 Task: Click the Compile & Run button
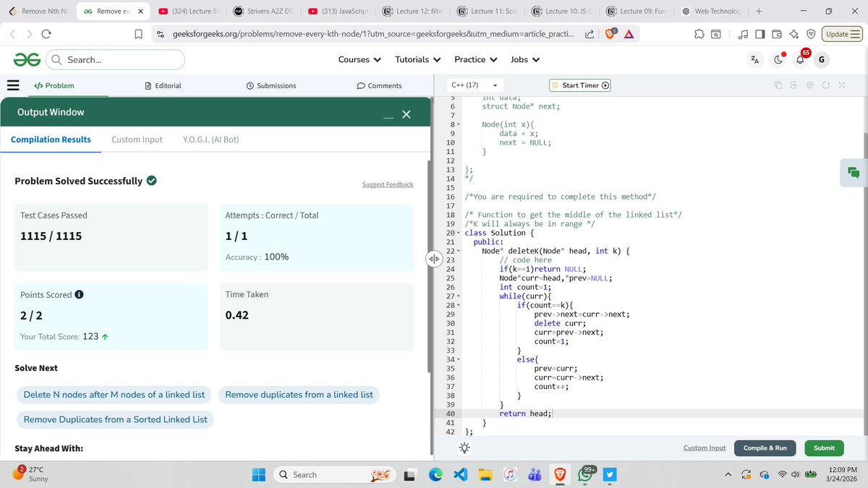click(x=765, y=448)
